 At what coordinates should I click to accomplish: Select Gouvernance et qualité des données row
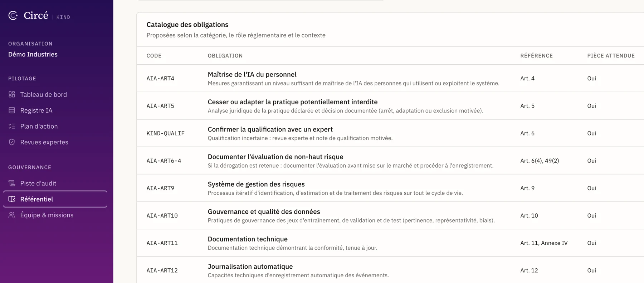point(390,215)
